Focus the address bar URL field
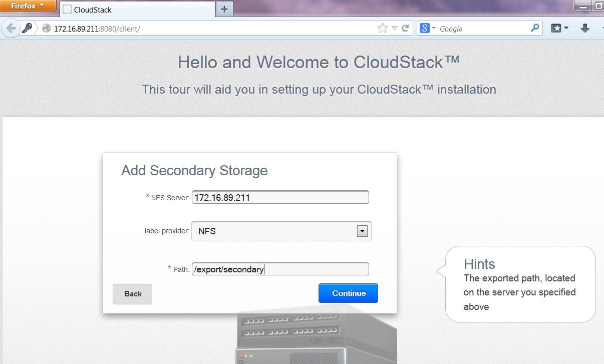The width and height of the screenshot is (604, 364). 213,29
